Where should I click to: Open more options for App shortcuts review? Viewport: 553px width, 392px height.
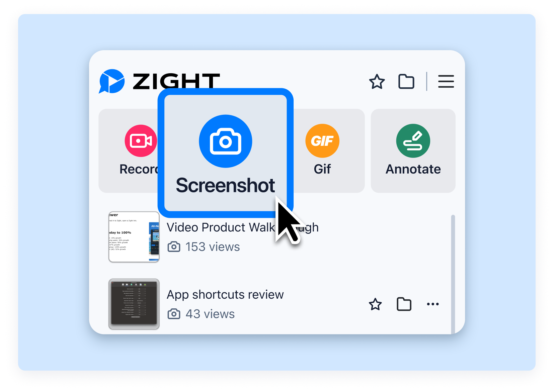tap(433, 304)
